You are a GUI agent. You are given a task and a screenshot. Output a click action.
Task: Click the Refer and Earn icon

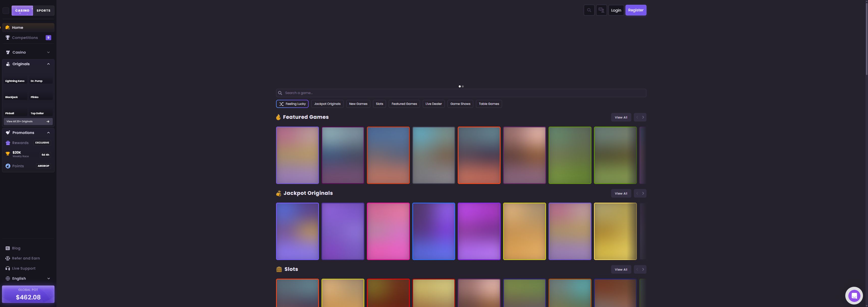tap(7, 258)
